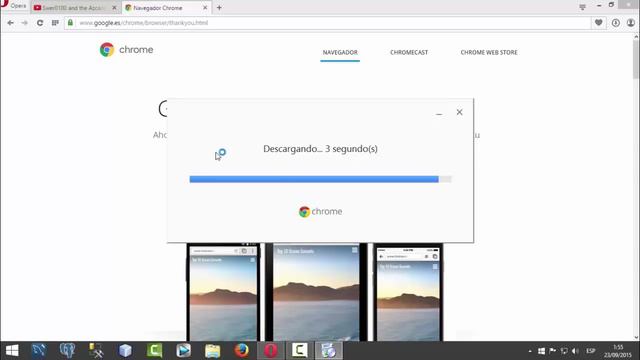Click the green security padlock icon
The image size is (640, 360).
pyautogui.click(x=70, y=23)
